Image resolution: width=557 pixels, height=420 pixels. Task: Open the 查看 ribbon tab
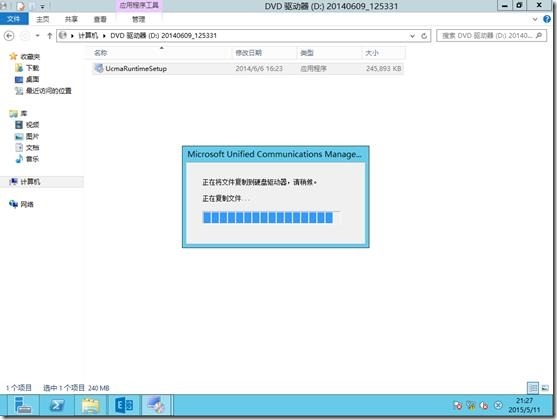(100, 19)
